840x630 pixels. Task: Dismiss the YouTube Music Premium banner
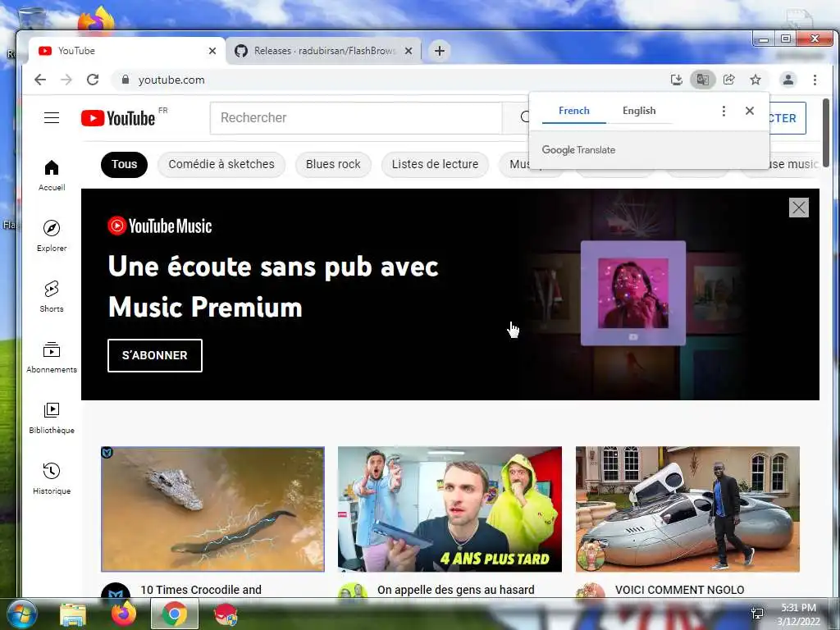(x=799, y=208)
